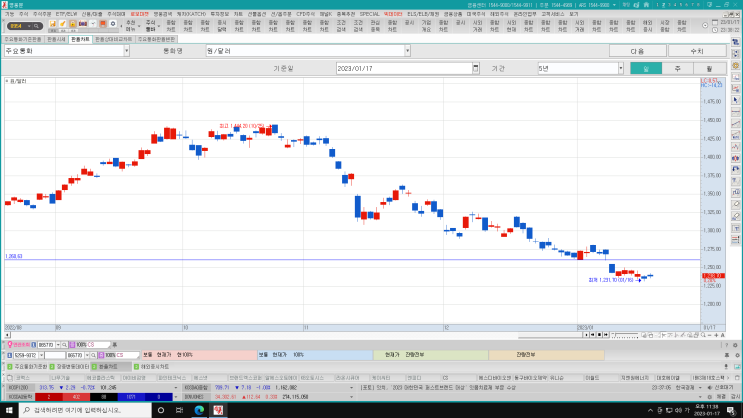Expand the KOSPI200 ticker dropdown

click(176, 388)
